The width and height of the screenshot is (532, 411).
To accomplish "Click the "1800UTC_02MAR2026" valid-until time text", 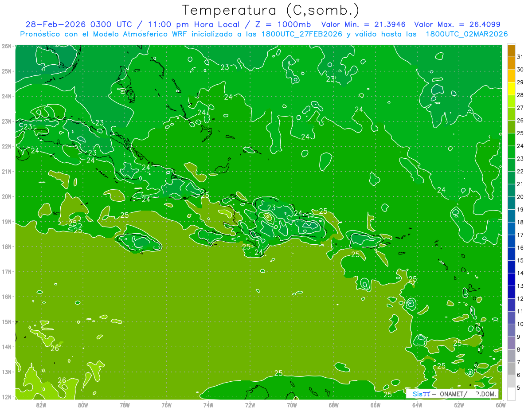I will 466,34.
